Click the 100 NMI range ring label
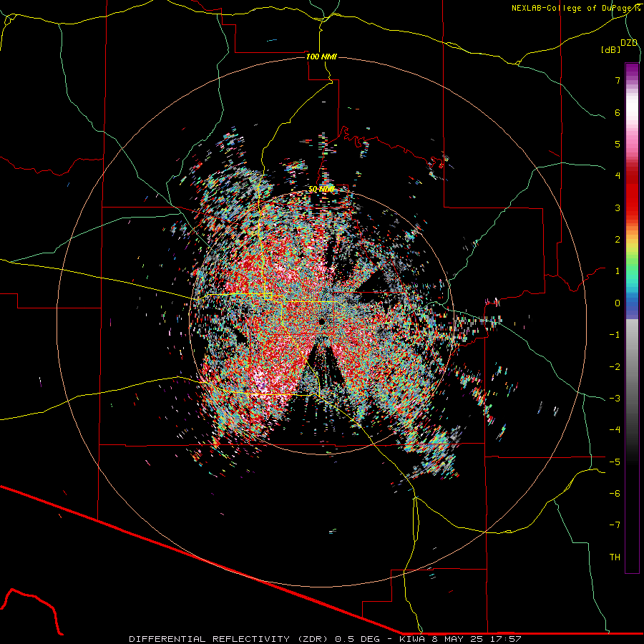The height and width of the screenshot is (644, 644). click(321, 57)
